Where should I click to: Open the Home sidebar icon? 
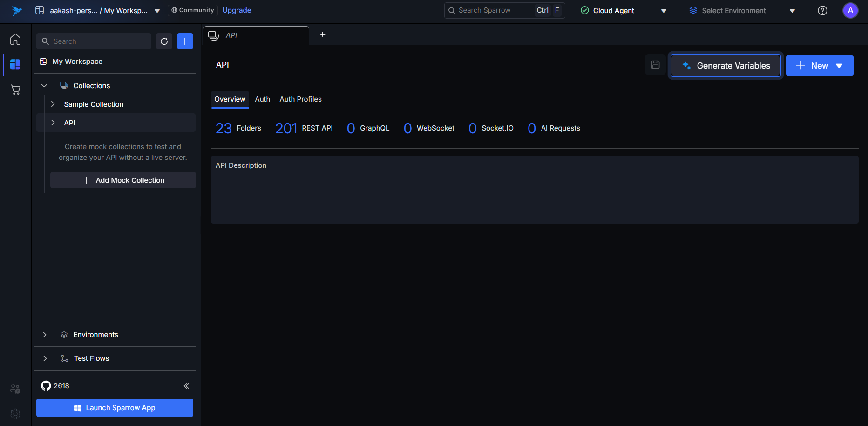click(15, 39)
